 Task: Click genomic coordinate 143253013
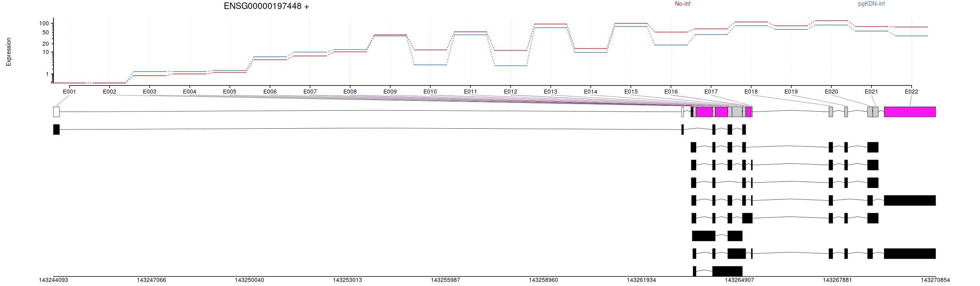pyautogui.click(x=347, y=280)
